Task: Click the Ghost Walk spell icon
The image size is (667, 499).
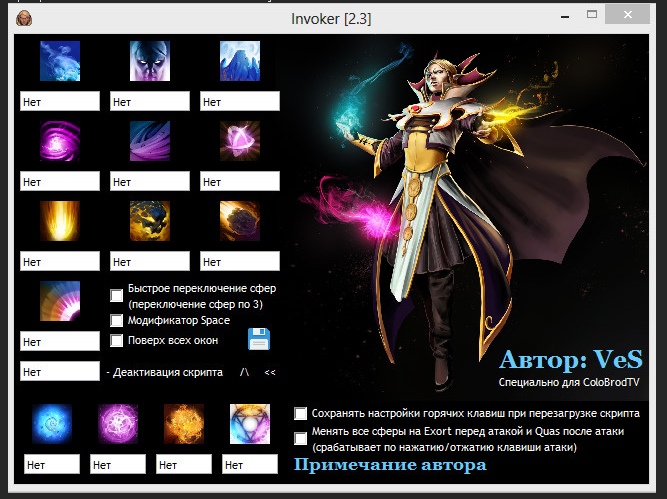Action: point(150,61)
